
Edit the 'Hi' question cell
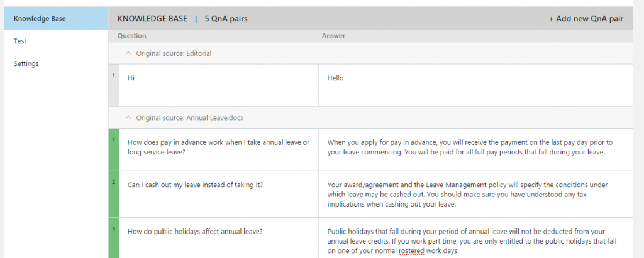(219, 85)
